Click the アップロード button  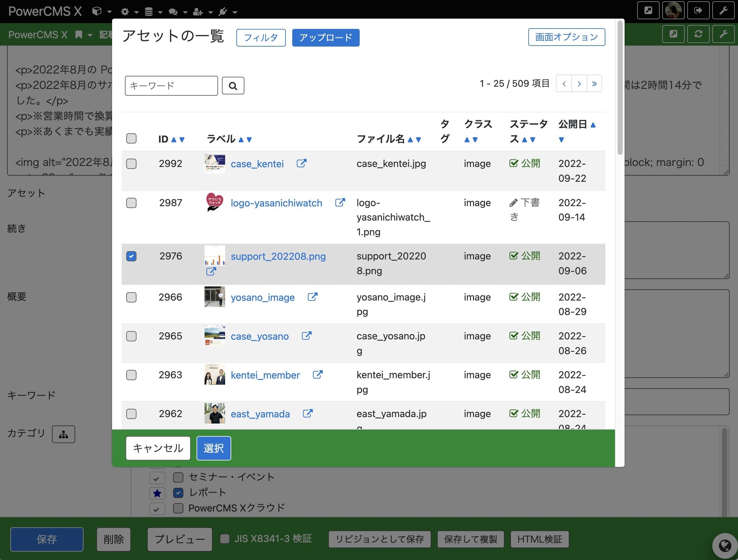pyautogui.click(x=326, y=38)
